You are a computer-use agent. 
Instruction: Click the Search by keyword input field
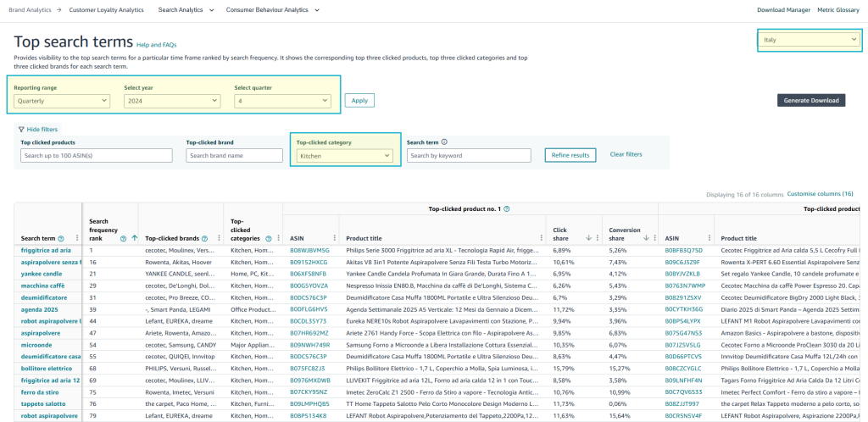(x=468, y=156)
